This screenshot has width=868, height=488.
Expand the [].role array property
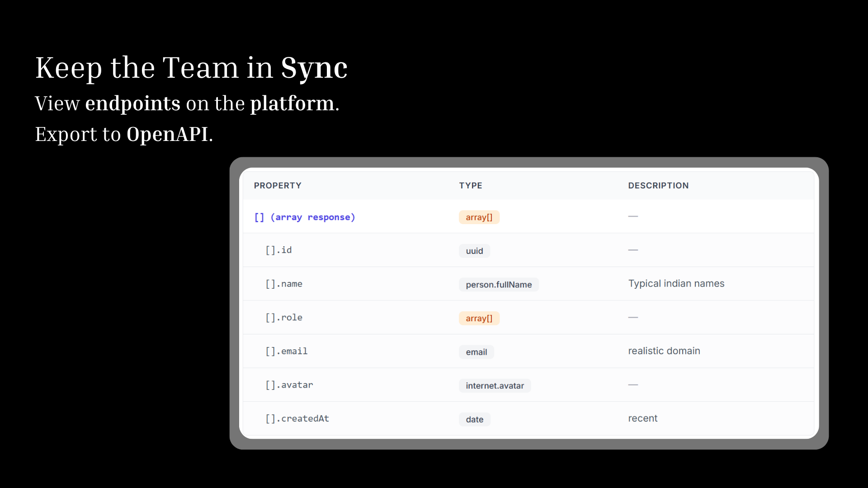point(284,317)
